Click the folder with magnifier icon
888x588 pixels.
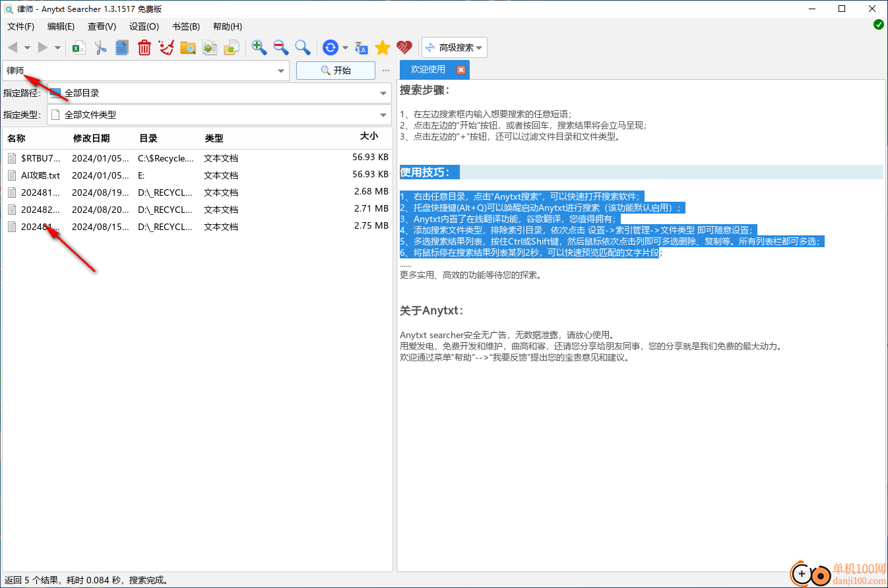(x=188, y=47)
